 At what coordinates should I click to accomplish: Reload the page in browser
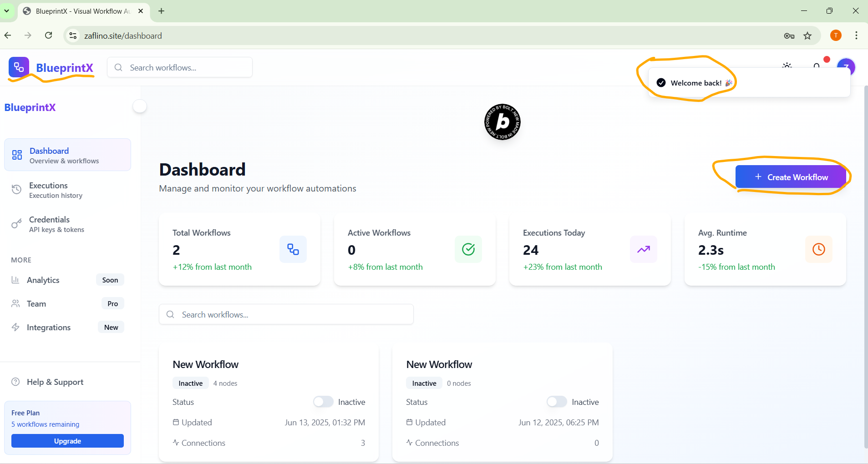[49, 35]
